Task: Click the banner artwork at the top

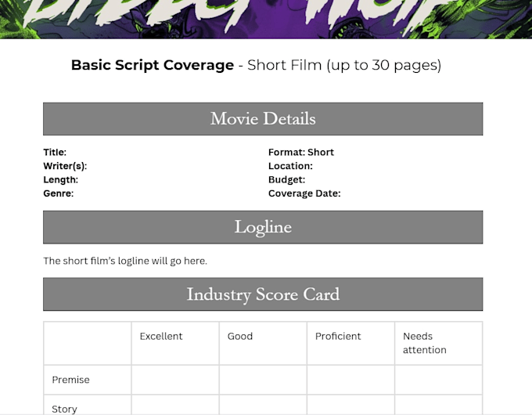Action: 266,19
